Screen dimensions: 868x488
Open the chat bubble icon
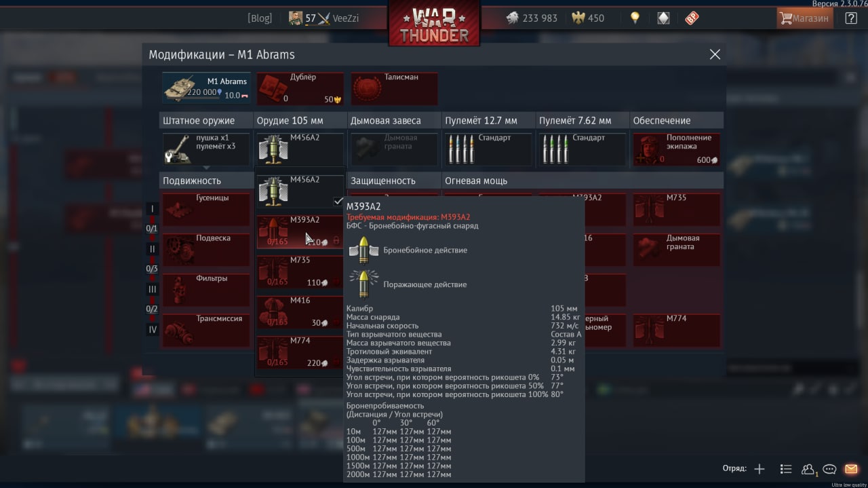tap(829, 469)
